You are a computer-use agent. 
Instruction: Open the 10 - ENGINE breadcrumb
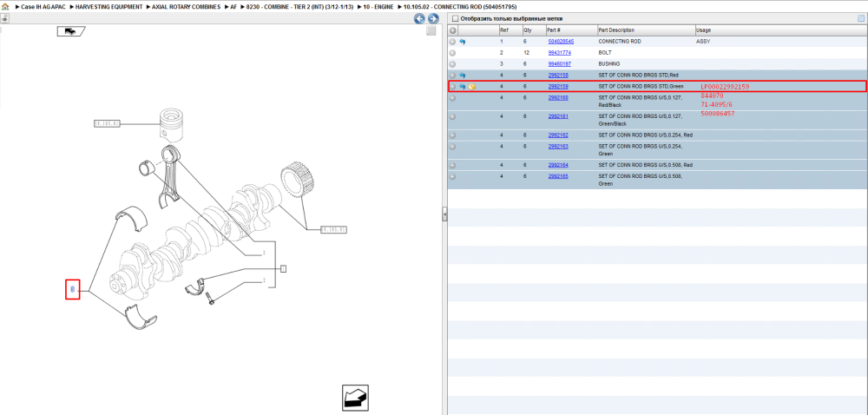point(378,7)
